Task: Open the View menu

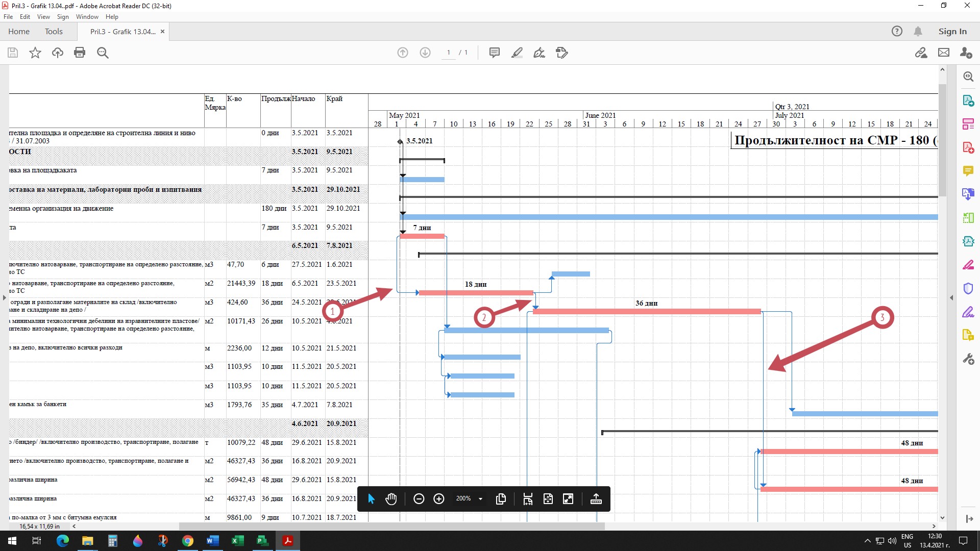Action: pos(44,17)
